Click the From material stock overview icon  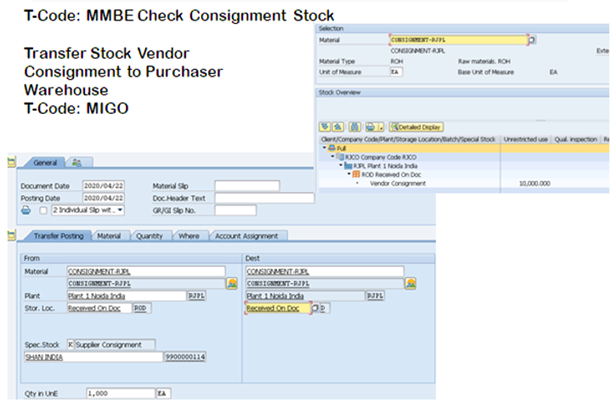[232, 284]
